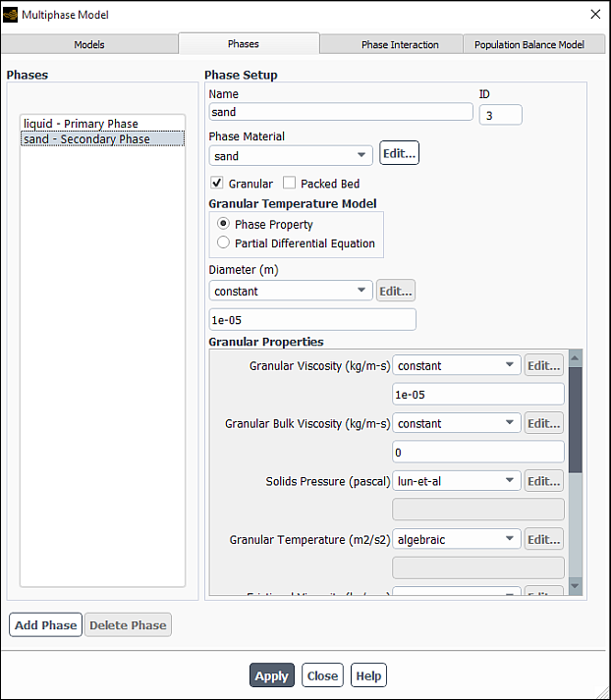Switch to the Models tab
The width and height of the screenshot is (611, 700).
tap(89, 44)
